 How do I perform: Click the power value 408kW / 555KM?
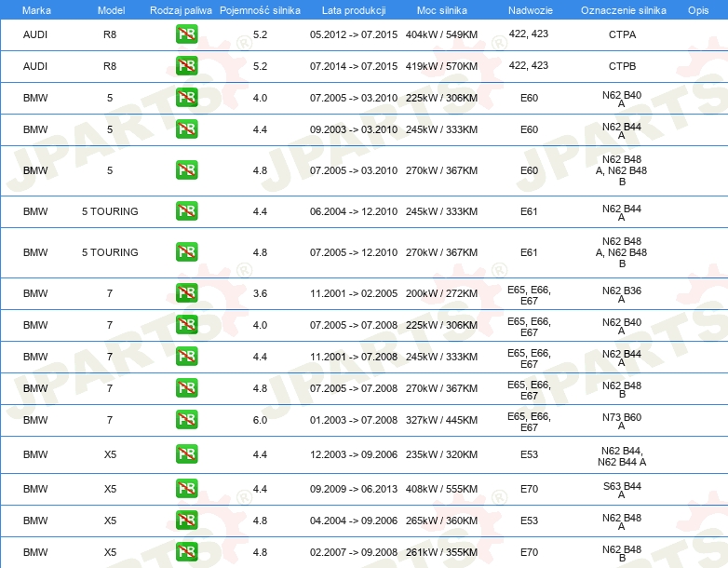click(x=441, y=489)
